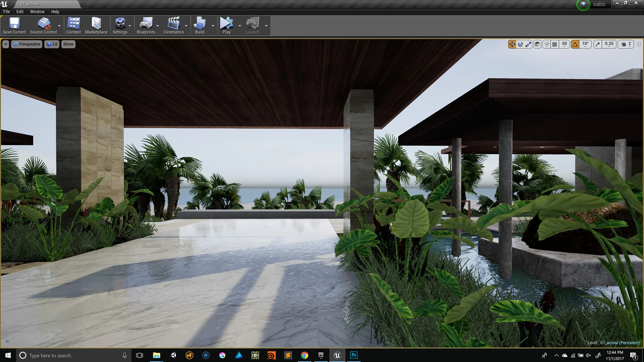This screenshot has height=362, width=644.
Task: Click the Settings gear icon
Action: (x=120, y=25)
